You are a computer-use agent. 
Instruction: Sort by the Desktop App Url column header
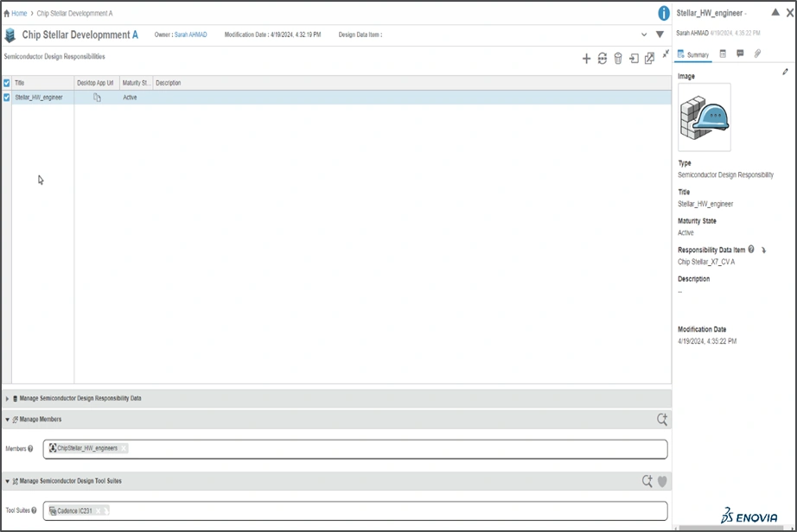pos(96,83)
